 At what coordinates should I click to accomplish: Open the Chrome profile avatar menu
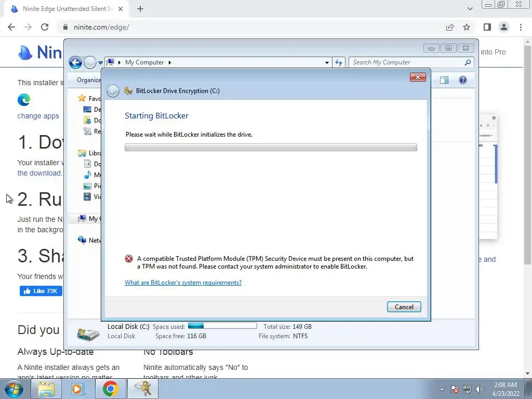504,27
